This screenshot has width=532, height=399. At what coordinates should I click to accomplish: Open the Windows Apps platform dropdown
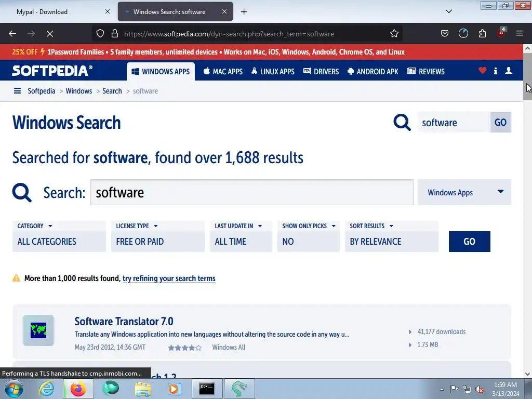pyautogui.click(x=464, y=192)
